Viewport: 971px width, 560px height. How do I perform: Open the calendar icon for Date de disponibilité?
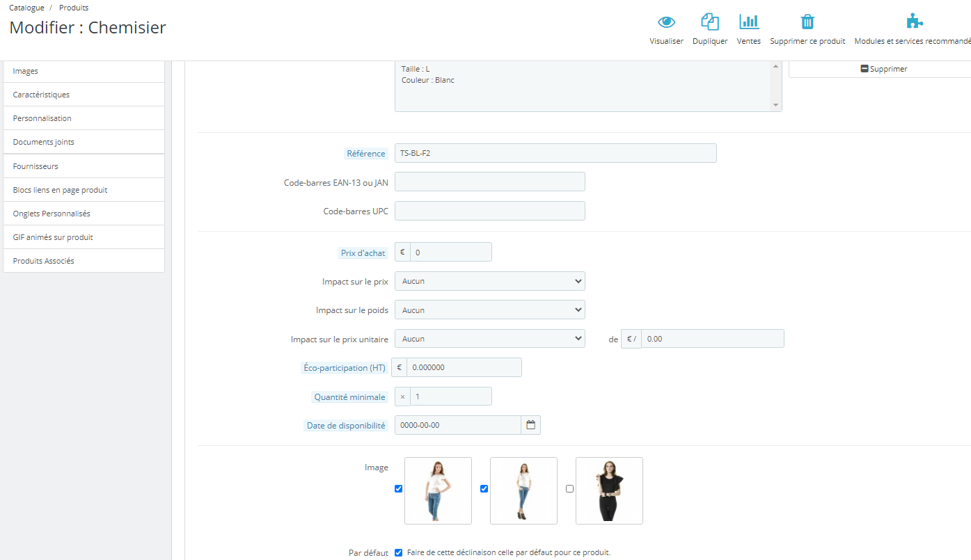(x=530, y=425)
